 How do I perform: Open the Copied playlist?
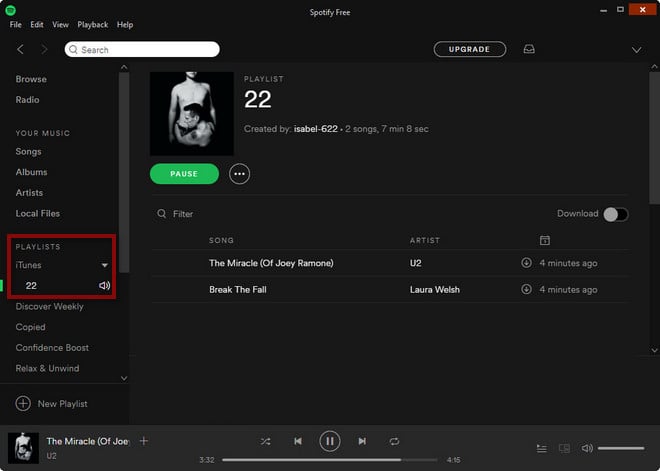click(x=30, y=327)
